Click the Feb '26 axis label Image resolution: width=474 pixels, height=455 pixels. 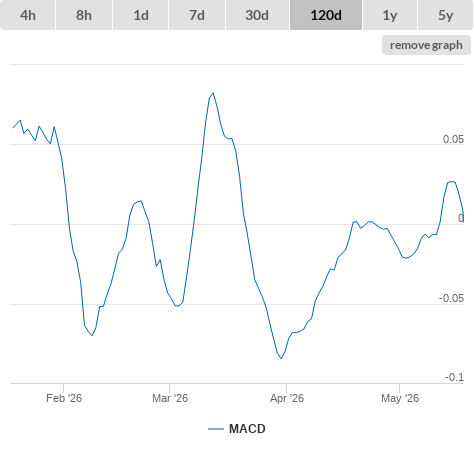click(64, 398)
